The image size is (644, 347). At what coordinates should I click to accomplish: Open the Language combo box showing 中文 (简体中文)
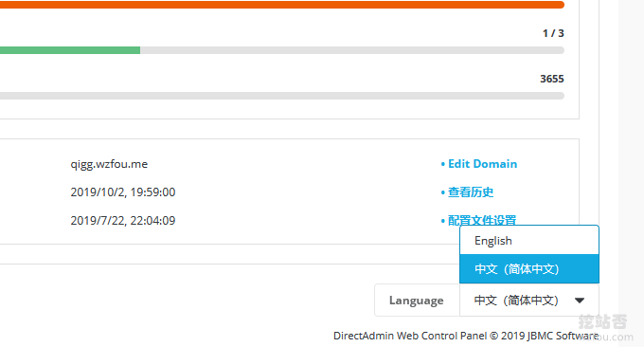pos(529,301)
